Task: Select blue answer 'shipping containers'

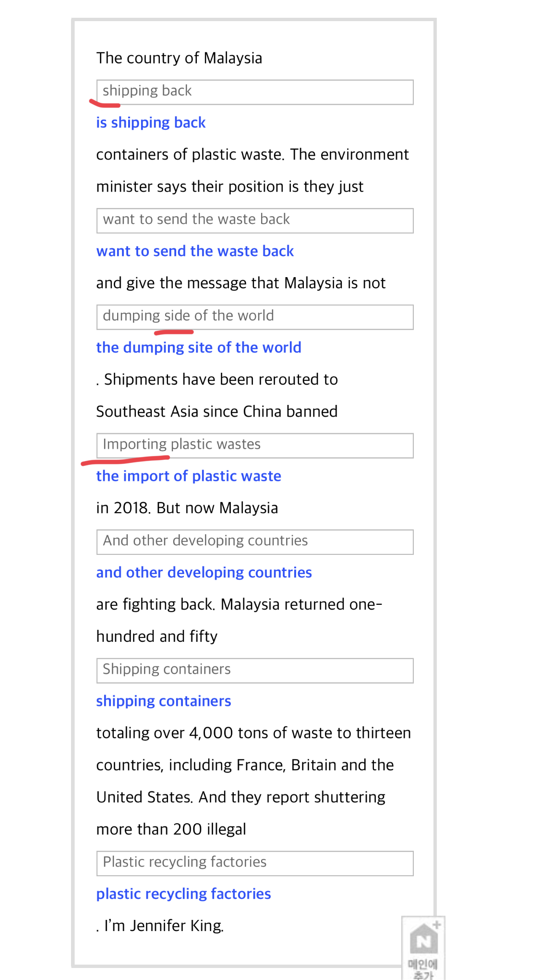Action: click(x=164, y=701)
